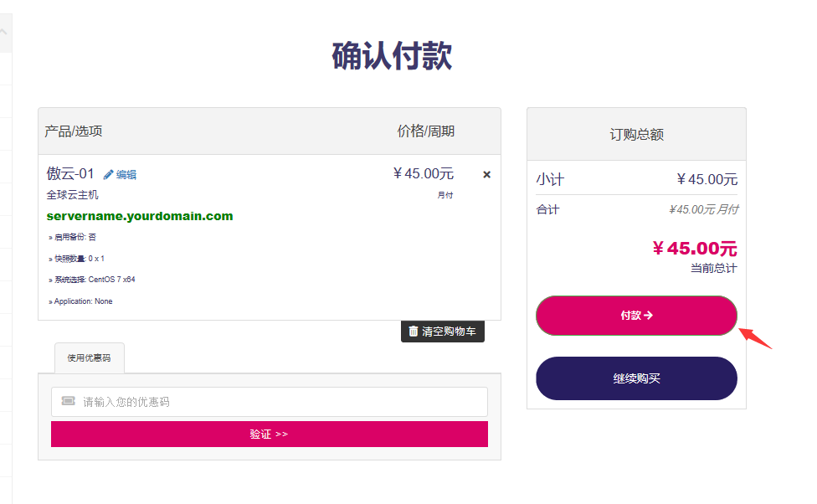The height and width of the screenshot is (504, 817).
Task: Collapse the top-left sidebar chevron
Action: [x=4, y=33]
